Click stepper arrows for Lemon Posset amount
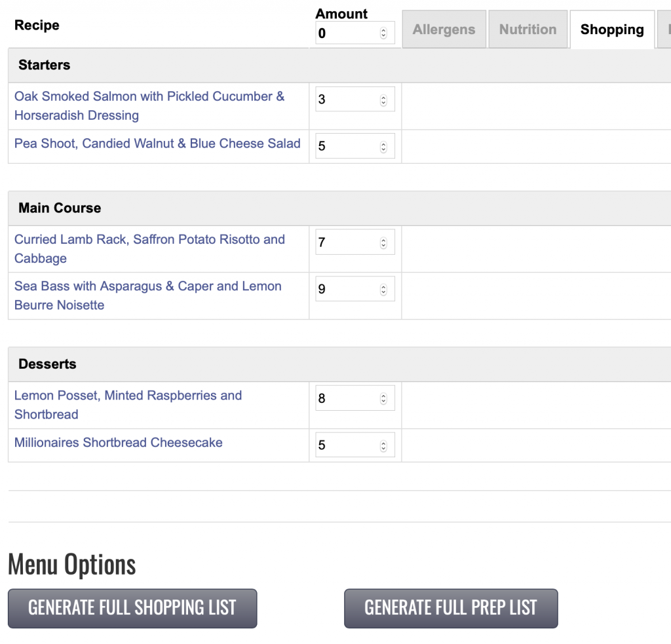The image size is (671, 644). click(x=383, y=399)
